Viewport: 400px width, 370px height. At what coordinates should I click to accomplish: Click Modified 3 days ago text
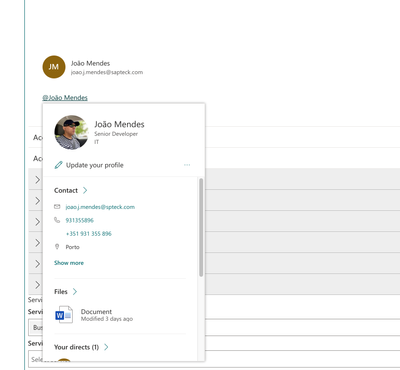107,319
